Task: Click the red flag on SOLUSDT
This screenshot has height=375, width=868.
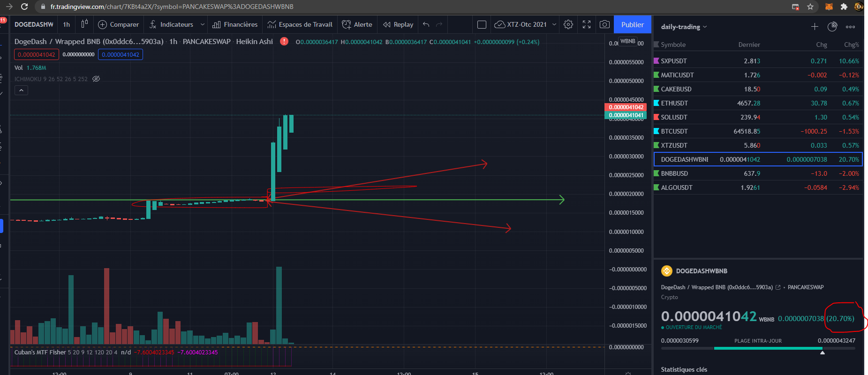Action: [x=657, y=117]
